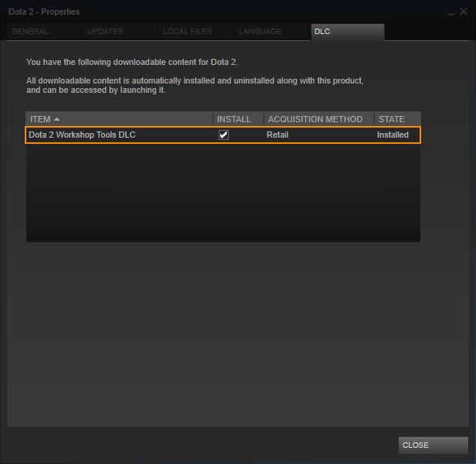Viewport: 476px width, 464px height.
Task: Sort by the STATE column header
Action: coord(397,119)
